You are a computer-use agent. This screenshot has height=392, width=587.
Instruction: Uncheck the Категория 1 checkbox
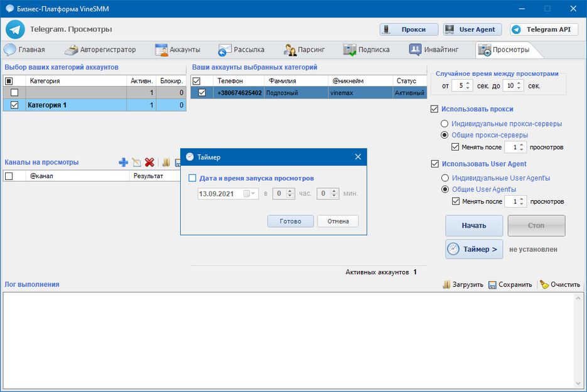(x=14, y=105)
